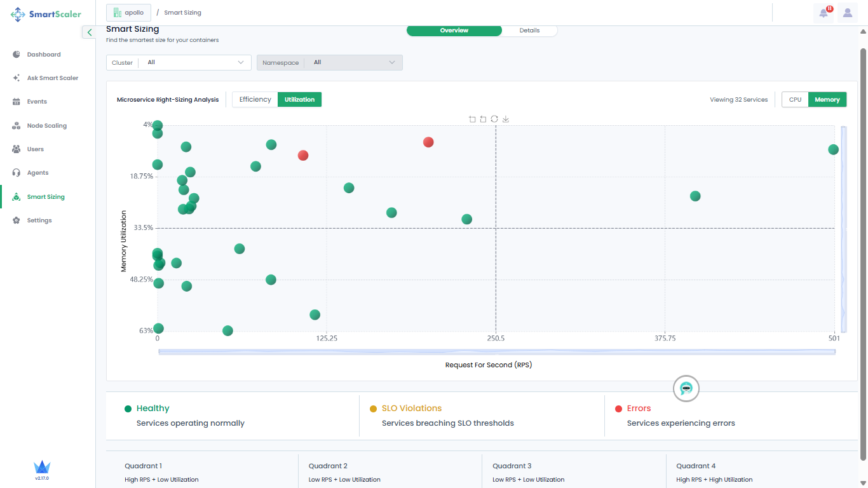Viewport: 868px width, 488px height.
Task: Click the chart restore refresh icon
Action: (494, 119)
